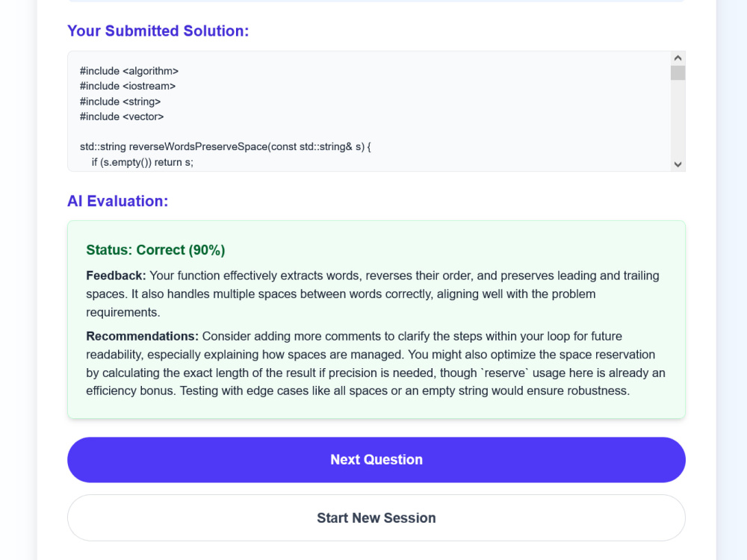Select the '#include <vector>' line
Image resolution: width=747 pixels, height=560 pixels.
click(x=122, y=116)
